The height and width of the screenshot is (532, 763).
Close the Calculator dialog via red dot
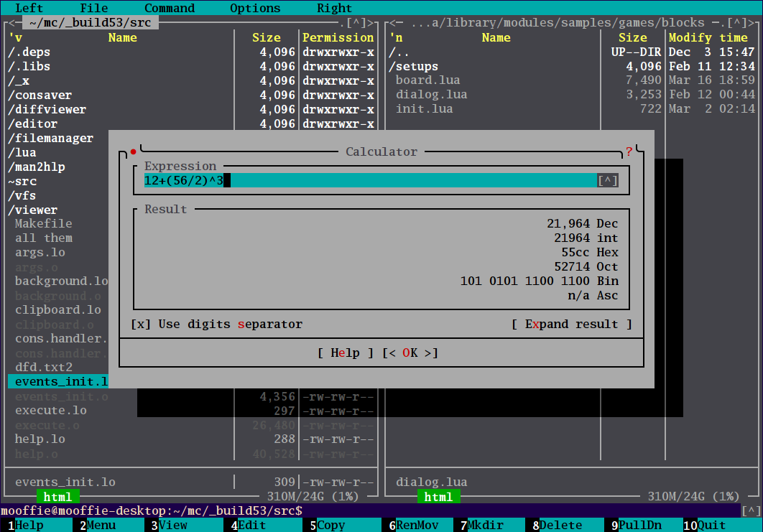point(133,152)
